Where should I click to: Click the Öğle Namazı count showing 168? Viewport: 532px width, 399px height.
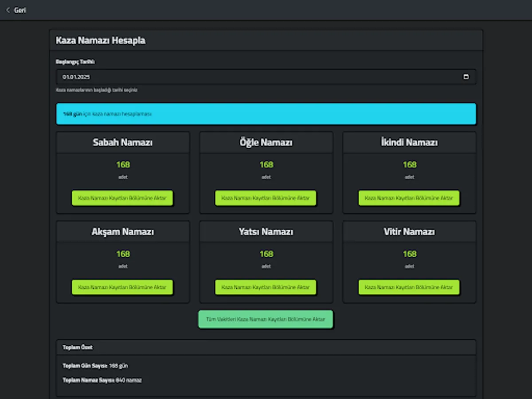point(266,164)
